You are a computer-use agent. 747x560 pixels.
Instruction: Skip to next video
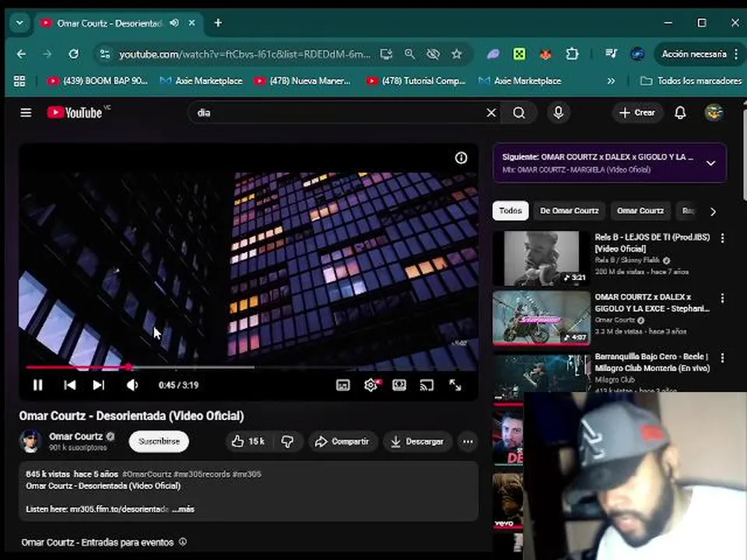click(99, 385)
